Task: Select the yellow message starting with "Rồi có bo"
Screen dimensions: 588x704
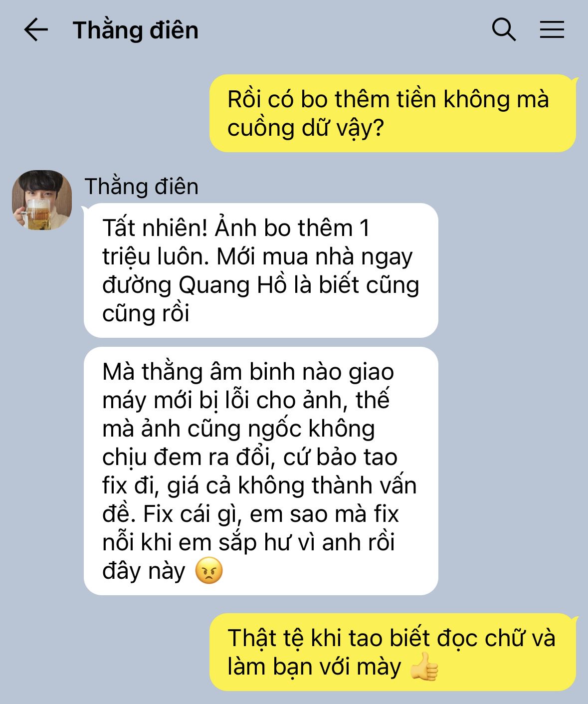Action: pos(392,113)
